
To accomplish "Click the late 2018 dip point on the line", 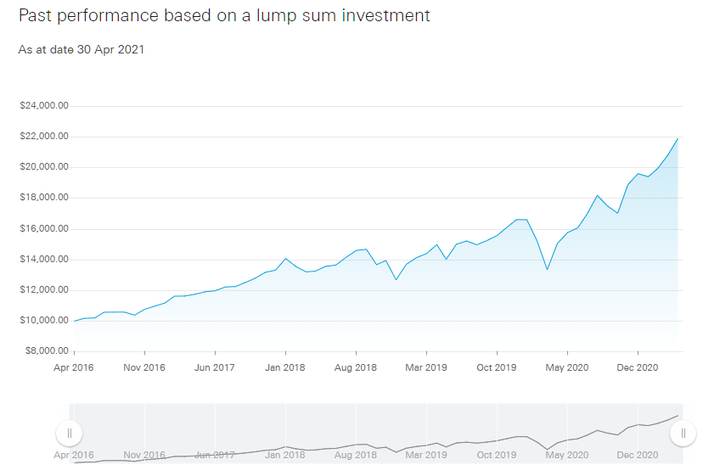I will [396, 279].
